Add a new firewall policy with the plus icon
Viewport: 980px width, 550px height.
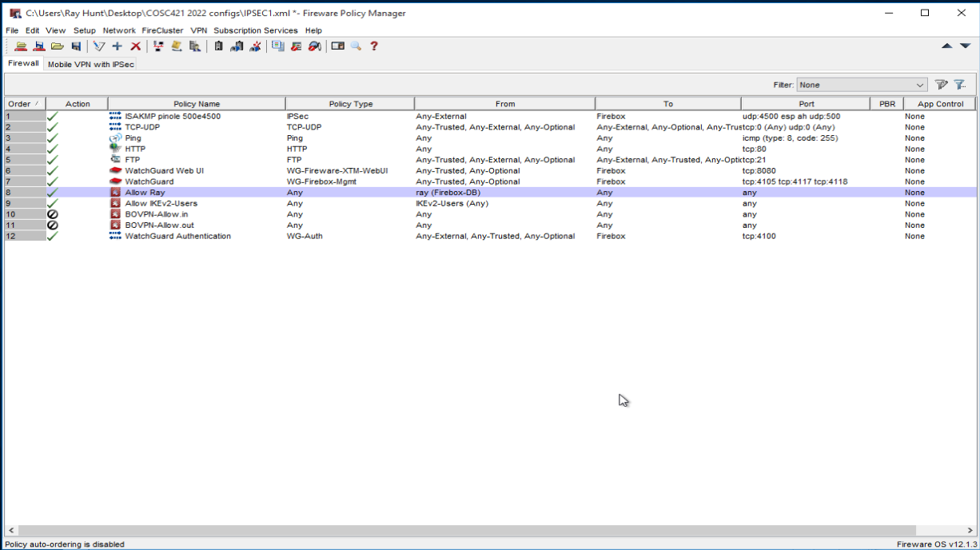[x=117, y=46]
